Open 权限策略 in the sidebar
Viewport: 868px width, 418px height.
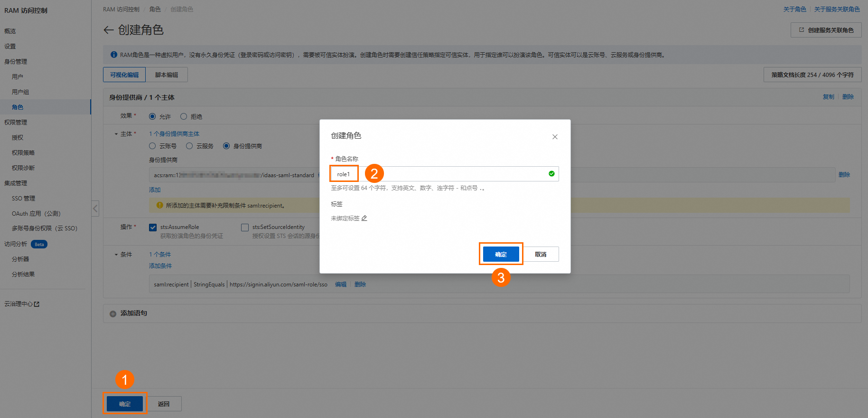[x=23, y=152]
